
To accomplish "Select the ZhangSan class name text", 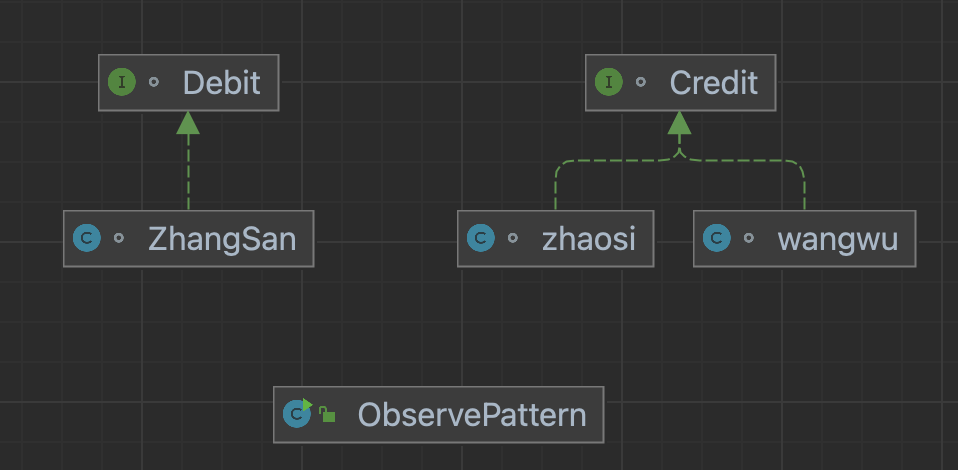I will (x=221, y=238).
